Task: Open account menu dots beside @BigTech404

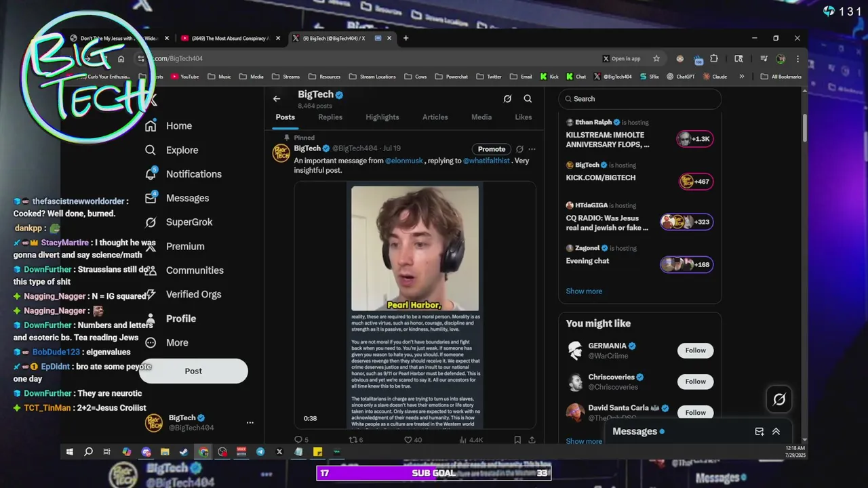Action: click(x=250, y=422)
